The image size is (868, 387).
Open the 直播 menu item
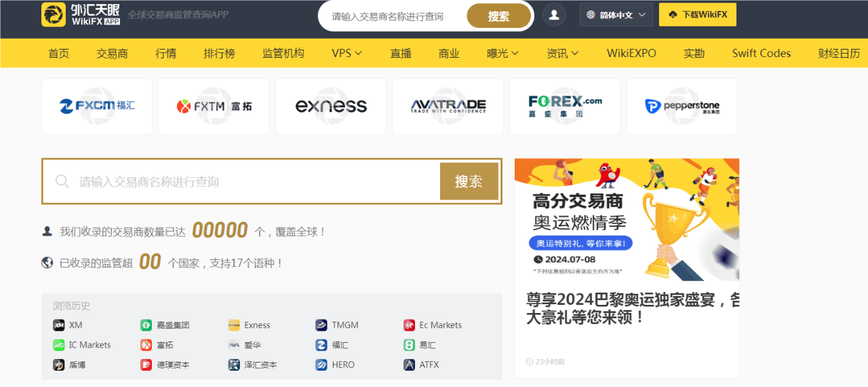click(x=401, y=53)
